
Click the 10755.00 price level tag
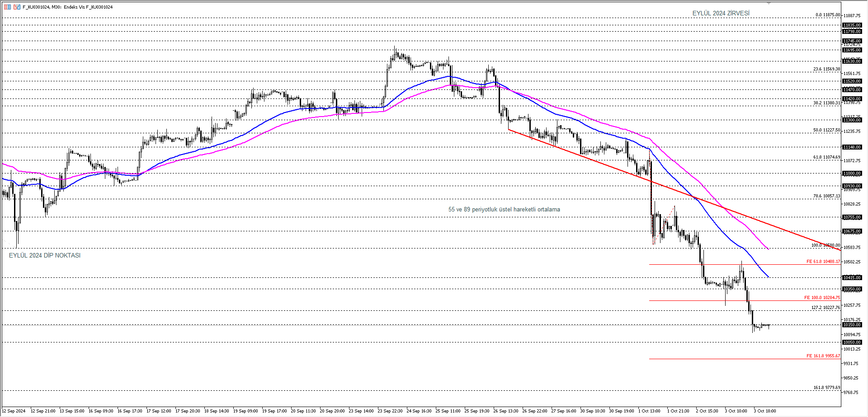click(852, 217)
